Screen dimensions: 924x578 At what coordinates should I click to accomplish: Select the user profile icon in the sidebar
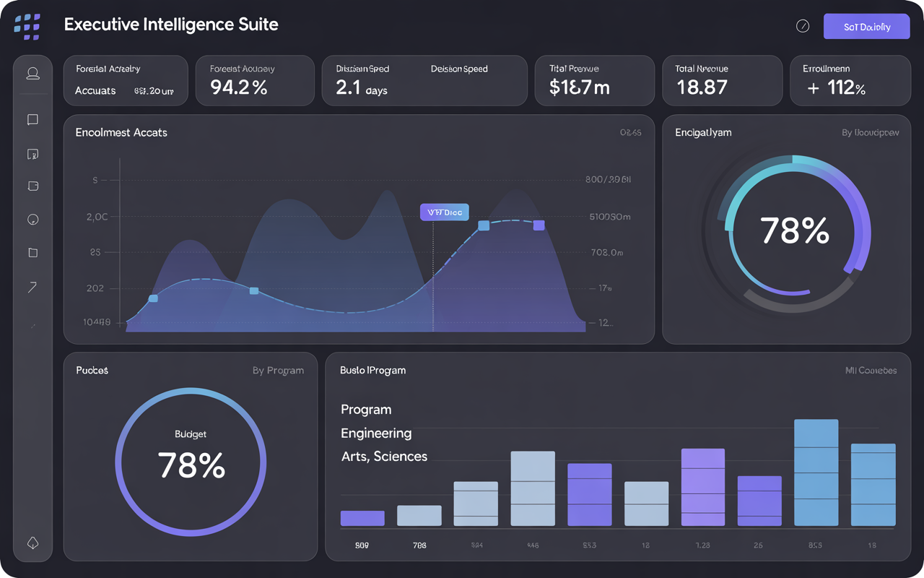coord(32,73)
